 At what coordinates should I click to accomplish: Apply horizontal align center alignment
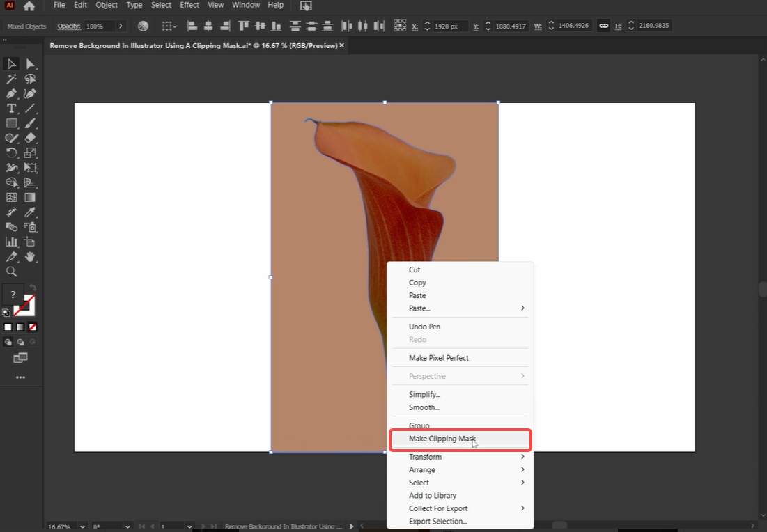coord(208,26)
